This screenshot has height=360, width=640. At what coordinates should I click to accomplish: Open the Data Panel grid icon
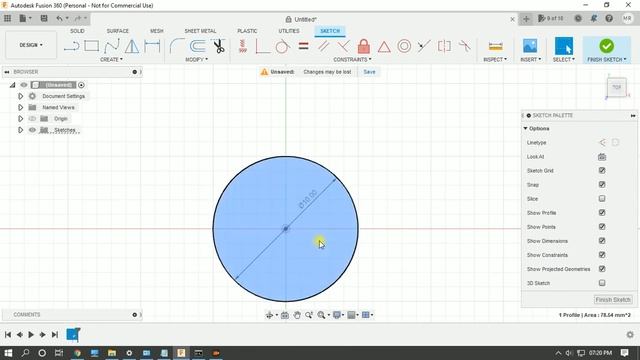[7, 18]
